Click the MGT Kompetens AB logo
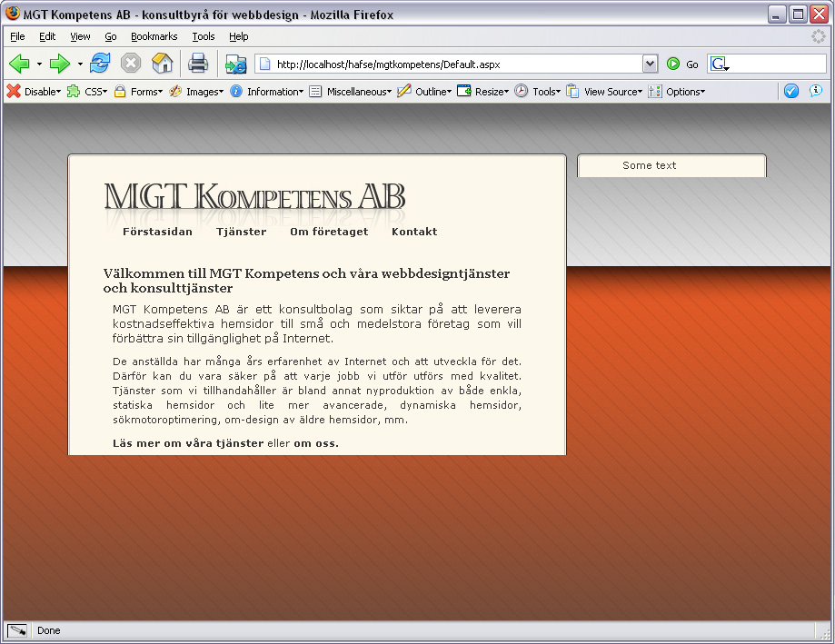This screenshot has height=644, width=835. pyautogui.click(x=254, y=197)
